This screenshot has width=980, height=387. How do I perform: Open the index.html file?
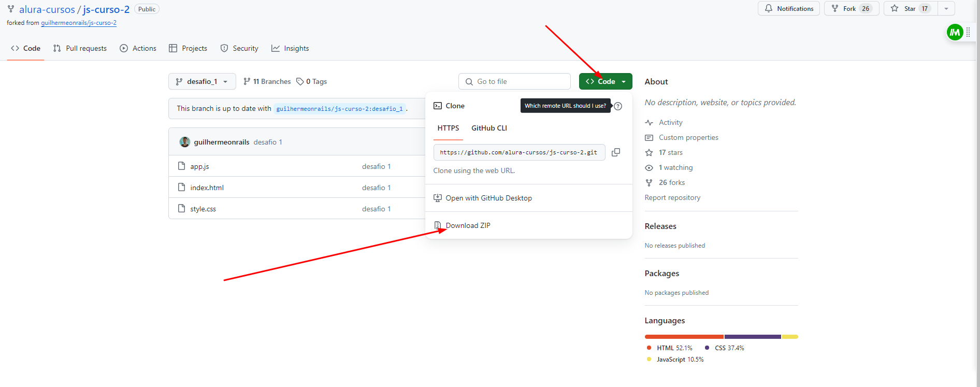pos(207,188)
